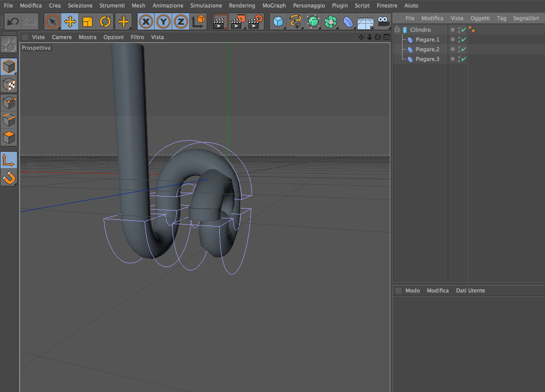Disable Piegare.1 deformer green checkmark
The height and width of the screenshot is (392, 545).
(464, 39)
